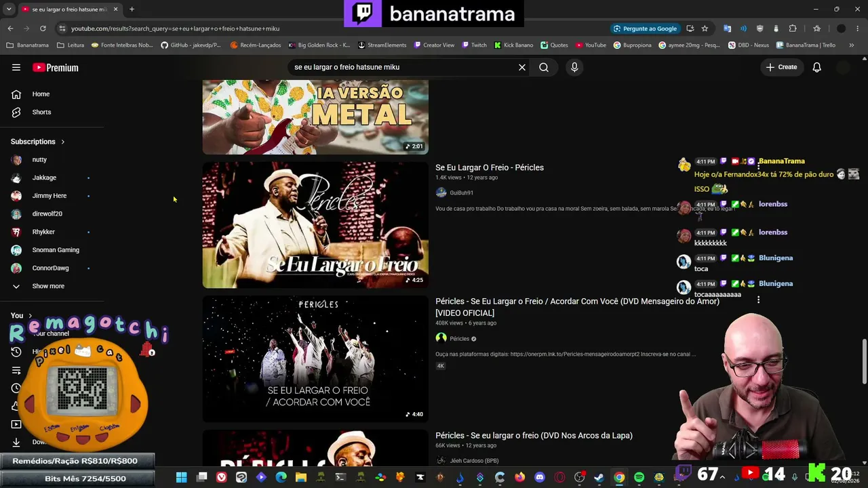The height and width of the screenshot is (488, 868).
Task: Open the Se Eu Largar O Freio Péricles thumbnail
Action: (x=315, y=225)
